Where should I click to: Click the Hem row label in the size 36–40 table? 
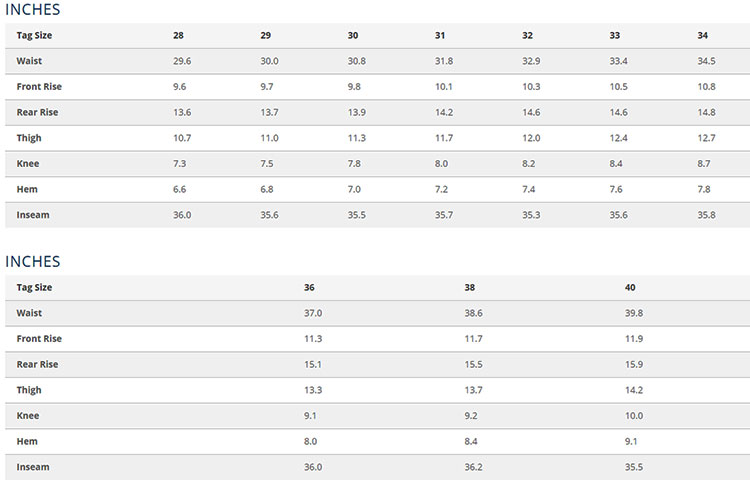coord(27,441)
